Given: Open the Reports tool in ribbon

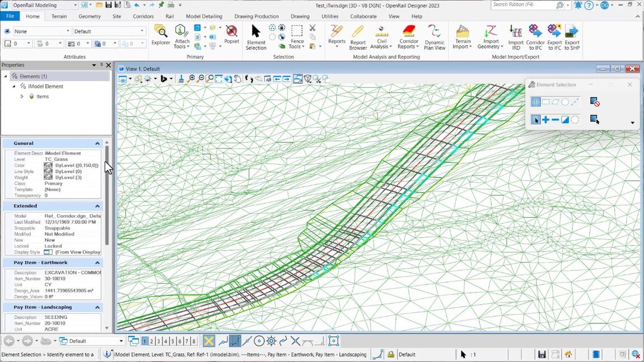Looking at the screenshot, I should point(337,35).
